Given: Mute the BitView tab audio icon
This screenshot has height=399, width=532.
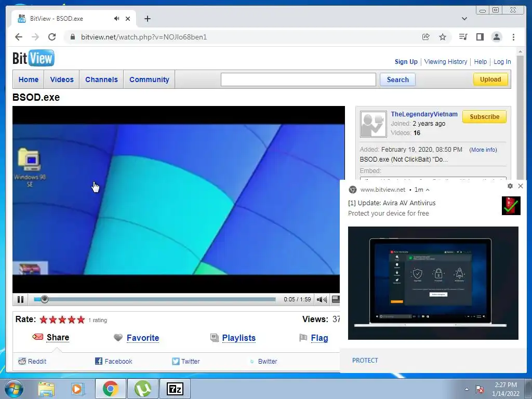Looking at the screenshot, I should click(x=117, y=19).
